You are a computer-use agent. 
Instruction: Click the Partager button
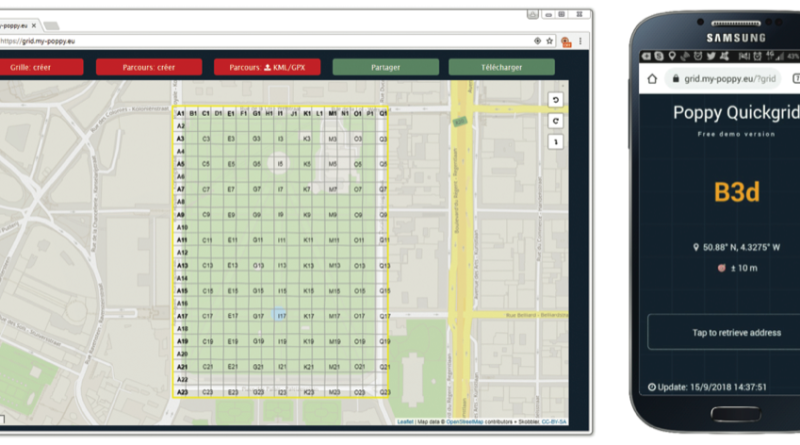click(386, 67)
